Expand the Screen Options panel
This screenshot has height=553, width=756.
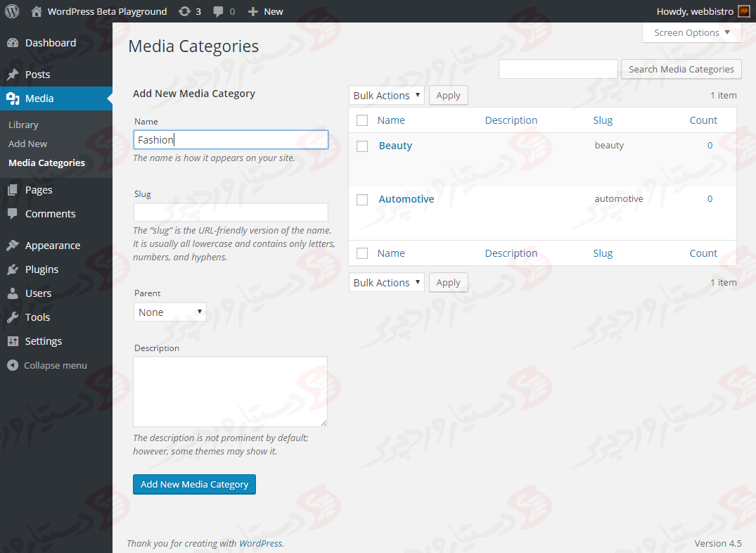pos(692,32)
